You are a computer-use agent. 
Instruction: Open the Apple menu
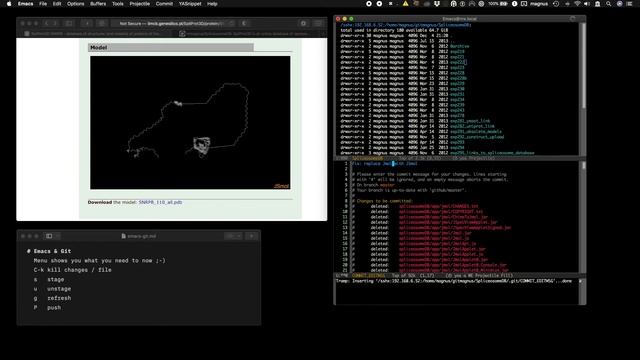pos(9,4)
